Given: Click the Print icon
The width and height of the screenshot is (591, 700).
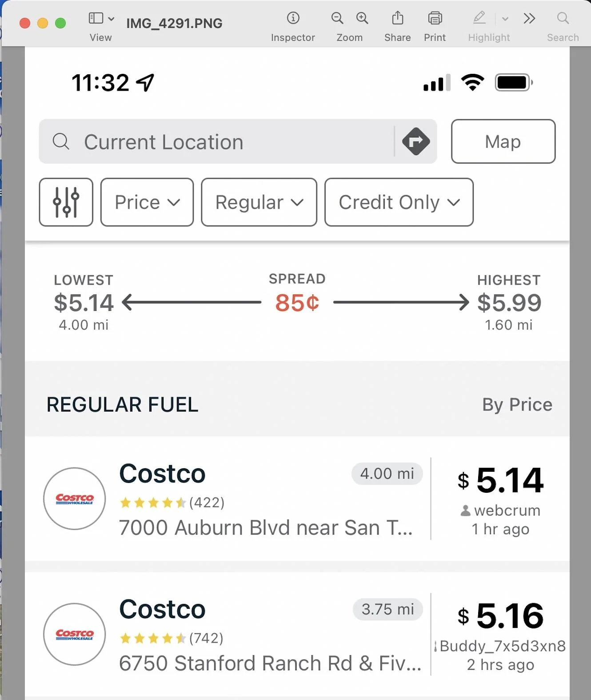Looking at the screenshot, I should click(435, 18).
